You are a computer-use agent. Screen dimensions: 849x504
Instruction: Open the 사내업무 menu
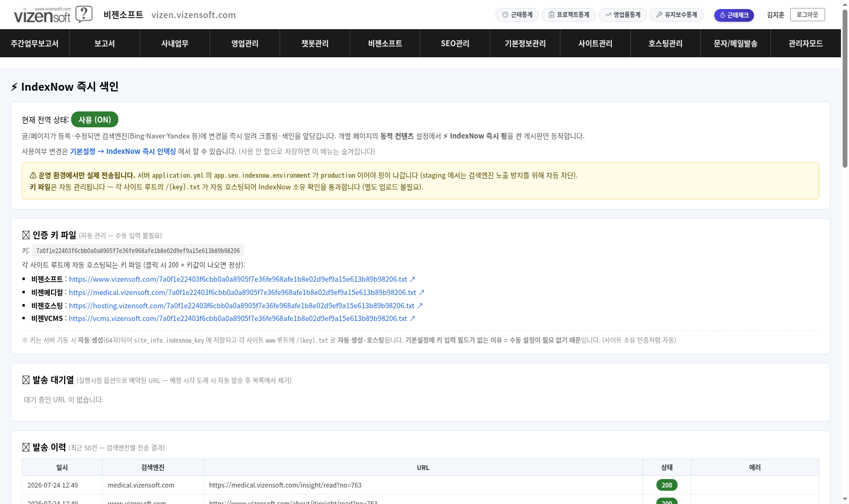click(175, 44)
